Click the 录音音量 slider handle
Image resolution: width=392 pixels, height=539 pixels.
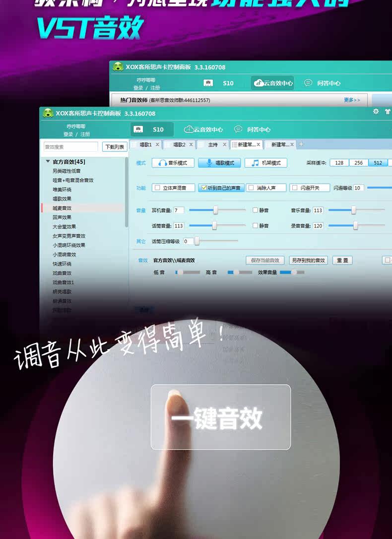356,225
